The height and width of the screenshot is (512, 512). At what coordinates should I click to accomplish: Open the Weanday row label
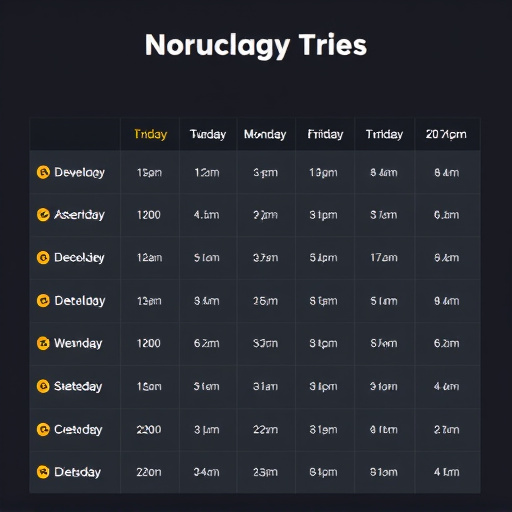78,343
